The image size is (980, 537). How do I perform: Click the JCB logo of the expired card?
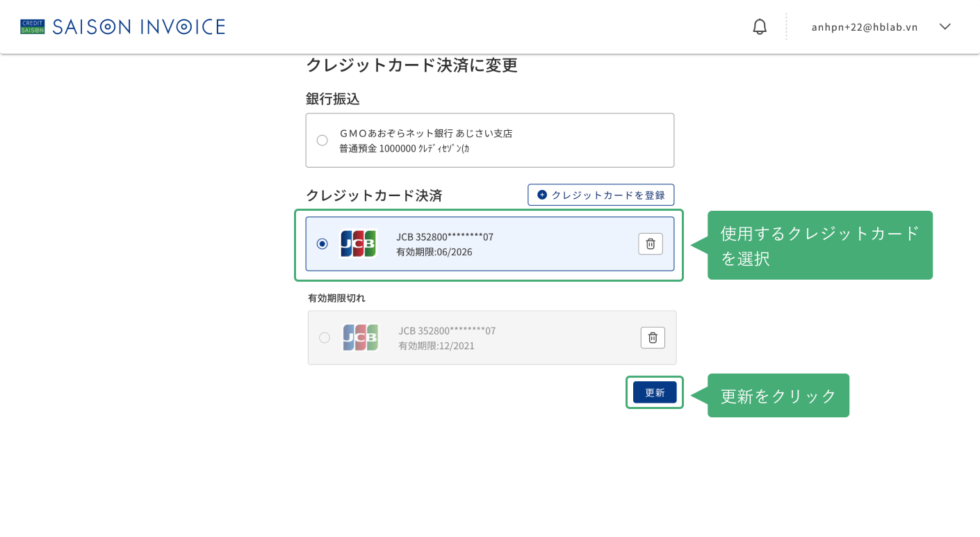click(360, 337)
